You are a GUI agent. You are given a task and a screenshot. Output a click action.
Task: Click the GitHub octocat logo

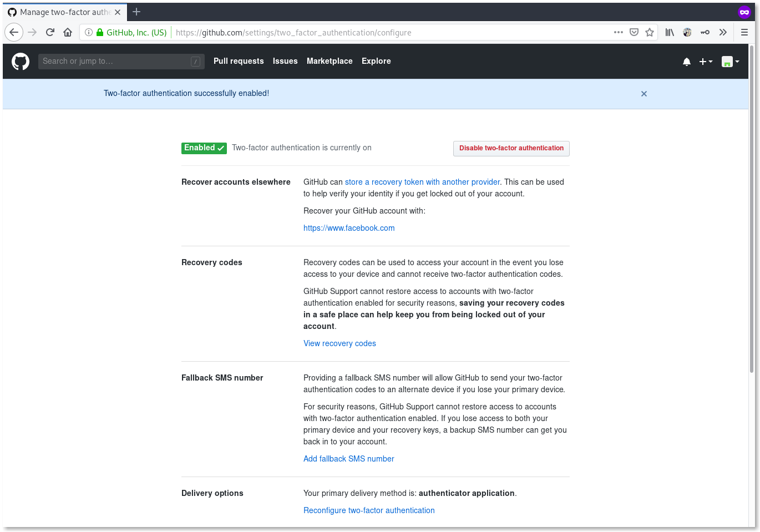(21, 61)
